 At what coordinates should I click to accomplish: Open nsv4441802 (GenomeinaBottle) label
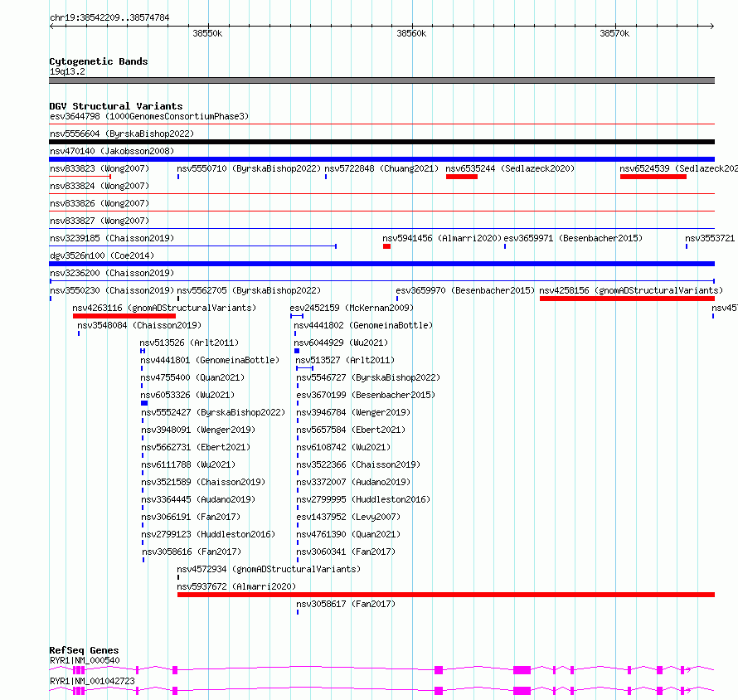click(x=363, y=325)
